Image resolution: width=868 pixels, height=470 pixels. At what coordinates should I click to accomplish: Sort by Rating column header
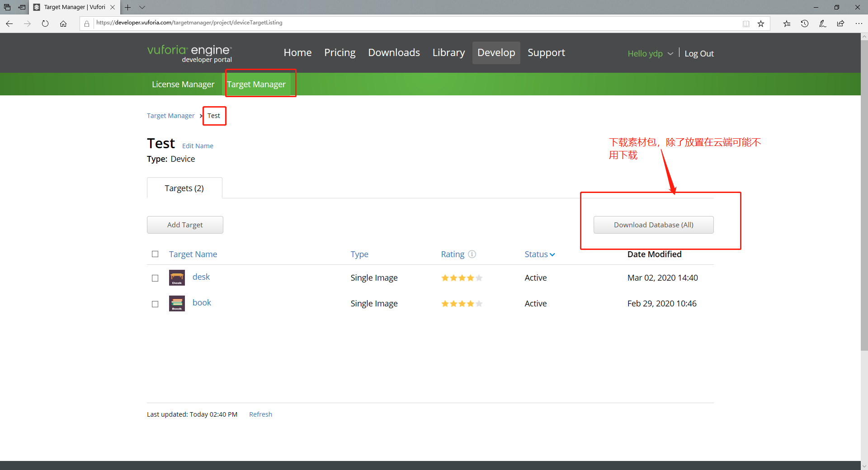[453, 254]
